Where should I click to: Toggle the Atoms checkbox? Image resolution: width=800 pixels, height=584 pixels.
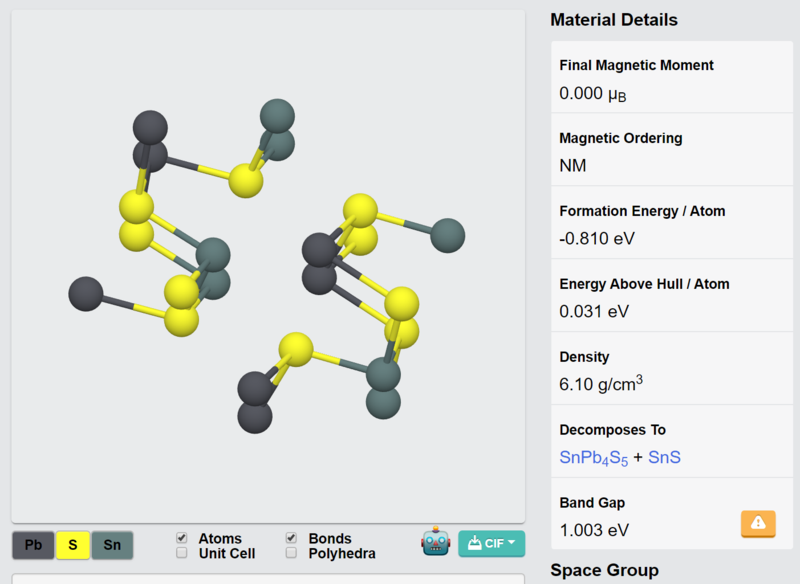[182, 538]
